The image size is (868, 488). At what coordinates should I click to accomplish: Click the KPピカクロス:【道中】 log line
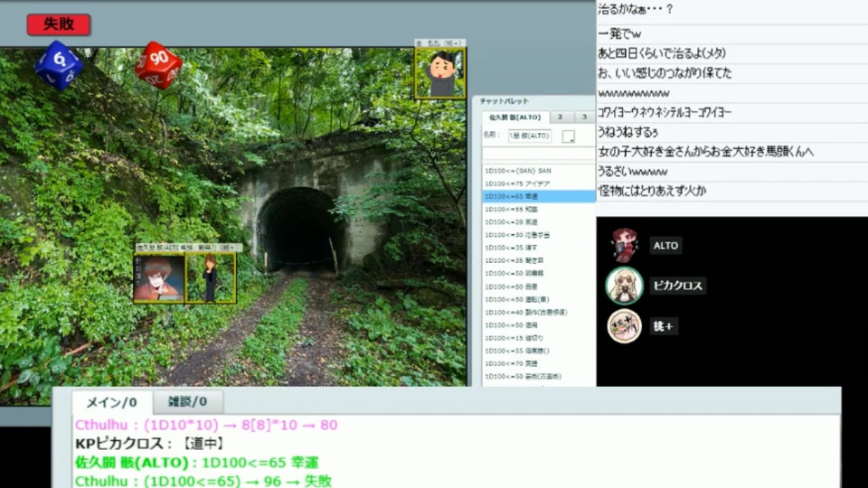tap(149, 443)
